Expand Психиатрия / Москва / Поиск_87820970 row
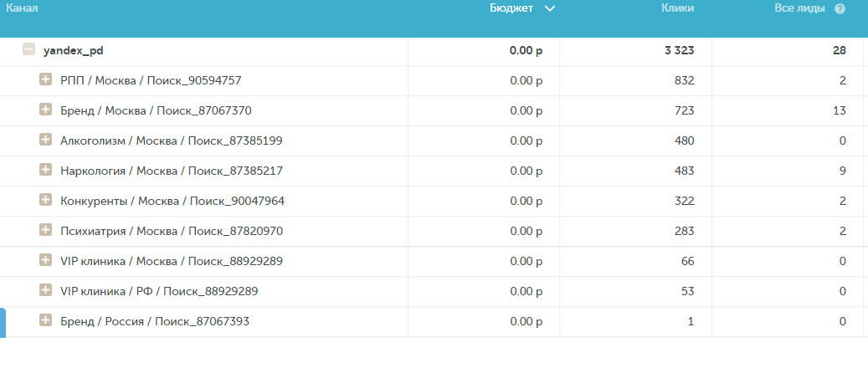 45,230
